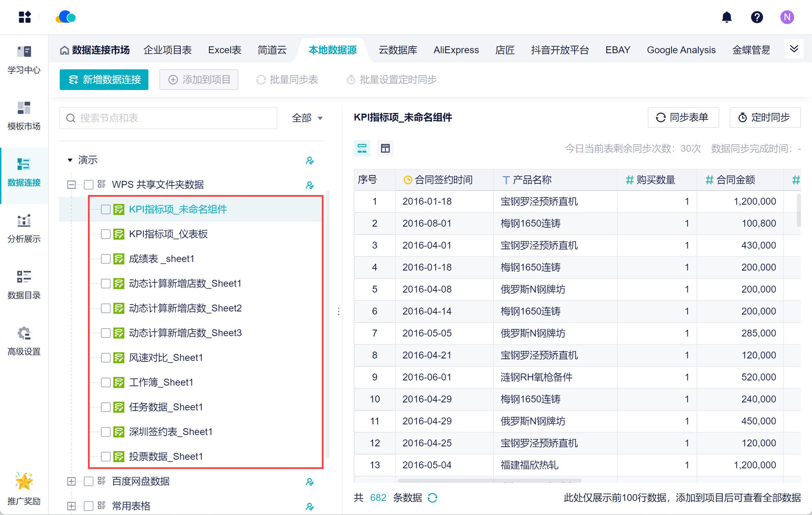Click the 搜索节点和表 search field
This screenshot has height=515, width=812.
click(168, 118)
